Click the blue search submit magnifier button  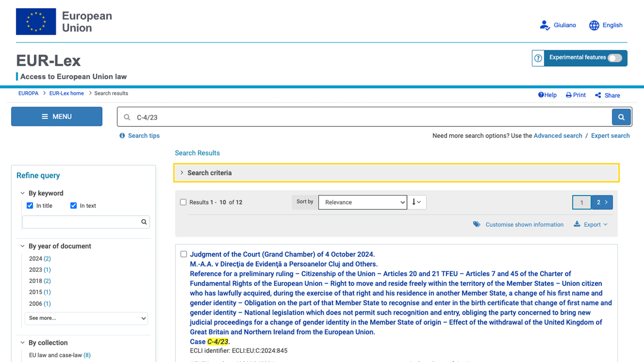coord(621,117)
